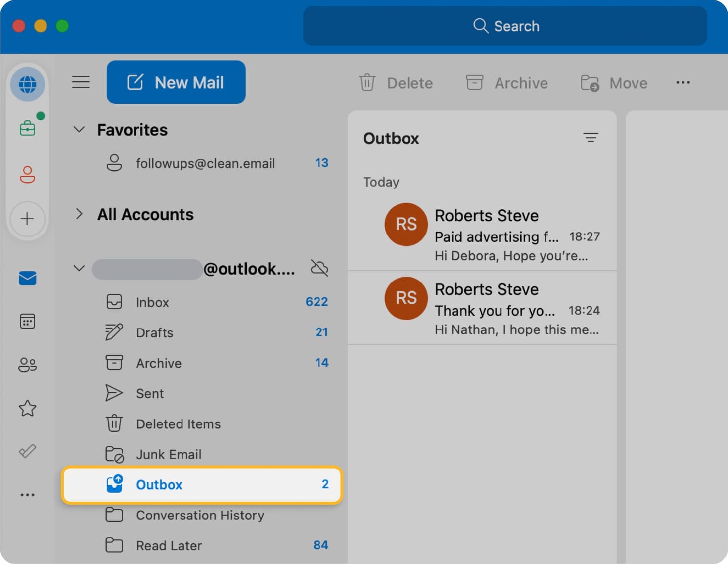Click RS avatar of the 18:27 message
The image size is (728, 564).
406,224
